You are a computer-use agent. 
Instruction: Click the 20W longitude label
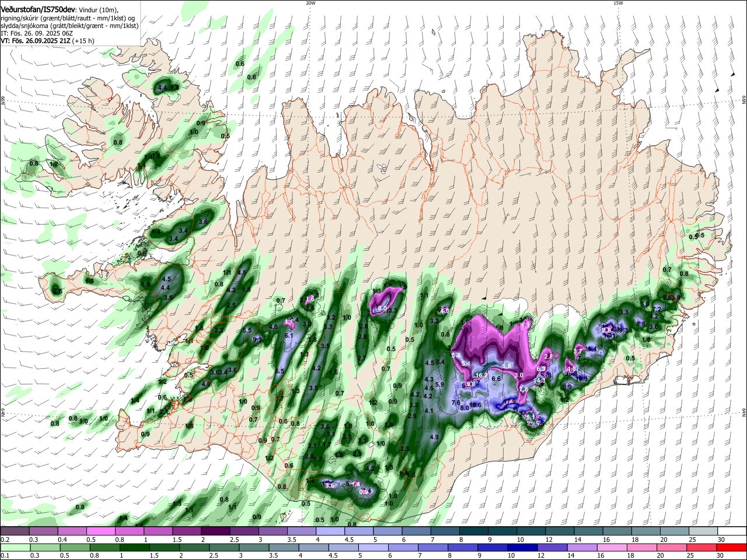(x=310, y=3)
